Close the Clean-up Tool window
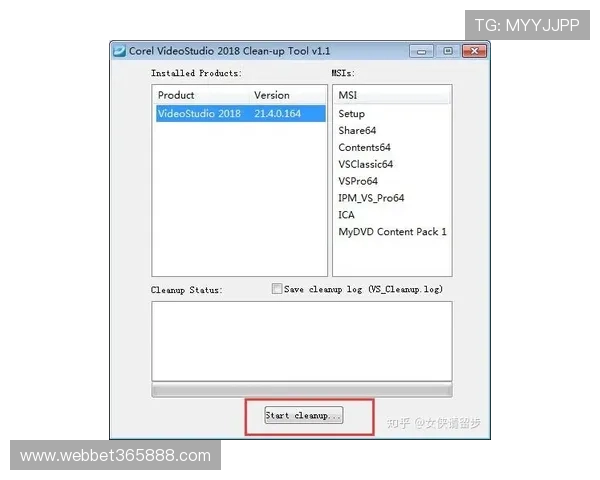The width and height of the screenshot is (600, 480). tap(472, 51)
